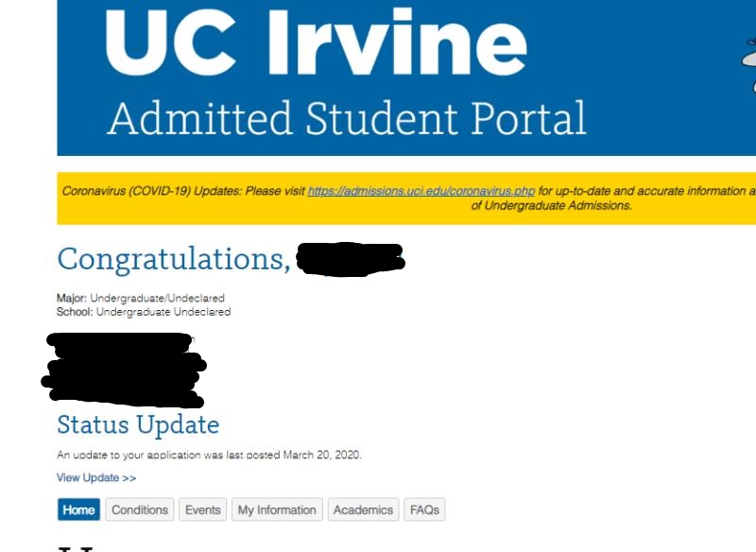This screenshot has width=756, height=552.
Task: Click the large redacted block below School
Action: click(x=124, y=370)
